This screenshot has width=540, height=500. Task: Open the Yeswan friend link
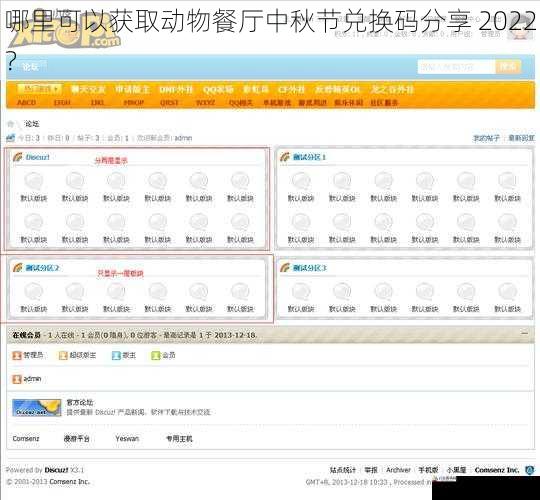click(x=127, y=439)
